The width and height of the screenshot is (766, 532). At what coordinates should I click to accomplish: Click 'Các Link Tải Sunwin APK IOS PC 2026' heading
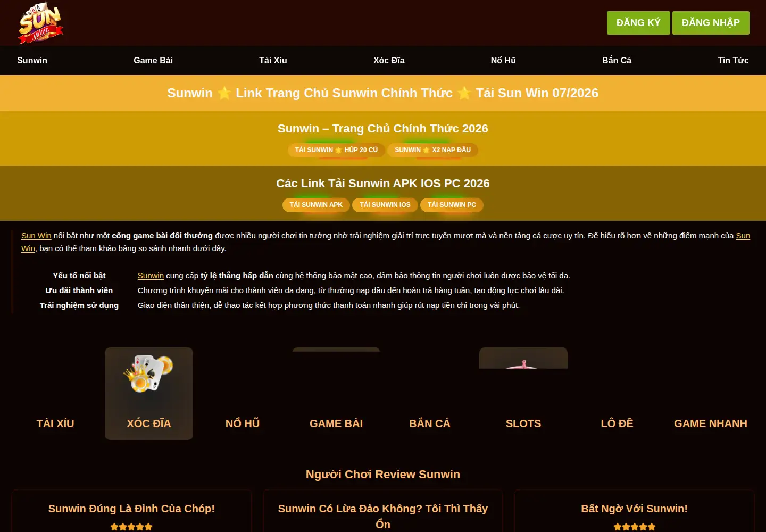(383, 184)
